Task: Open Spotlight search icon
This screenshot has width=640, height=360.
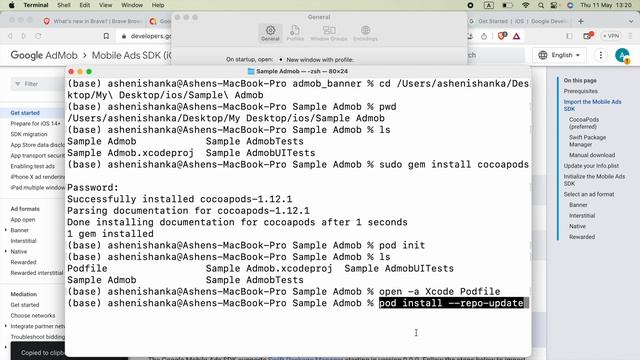Action: 541,5
